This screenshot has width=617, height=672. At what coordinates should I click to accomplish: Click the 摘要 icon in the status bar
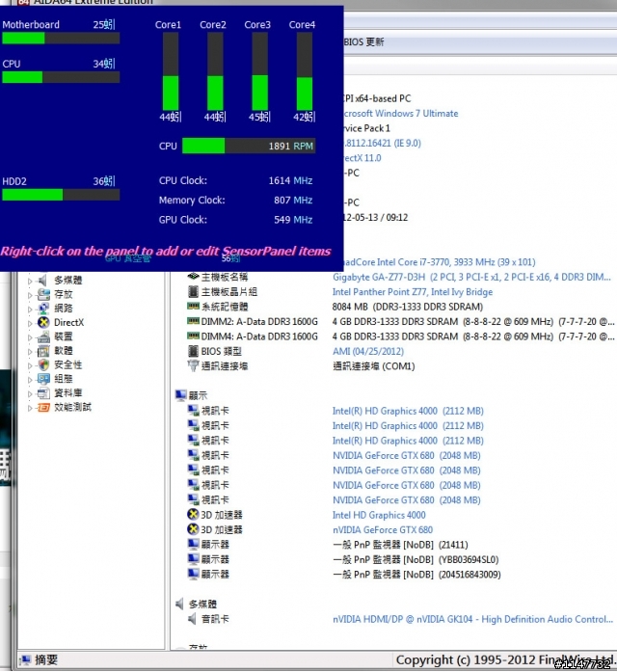26,659
